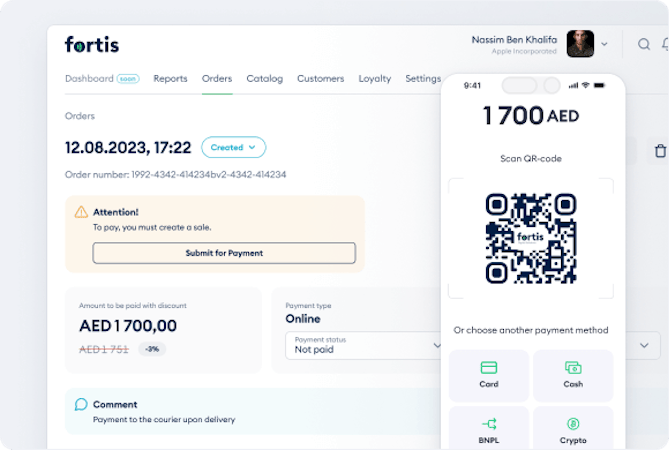Click 'Or choose another payment method' text
Screen dimensions: 669x450
point(531,330)
